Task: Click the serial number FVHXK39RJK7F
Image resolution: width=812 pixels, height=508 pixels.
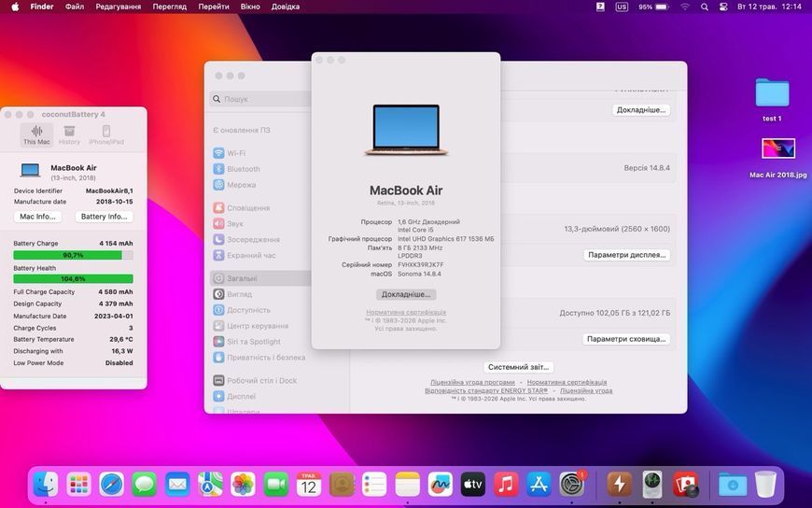Action: pyautogui.click(x=421, y=265)
